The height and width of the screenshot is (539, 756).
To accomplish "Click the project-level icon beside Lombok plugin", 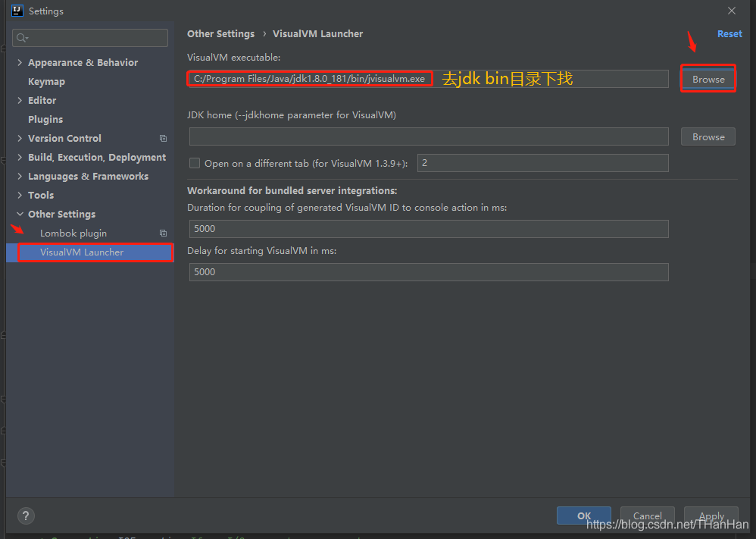I will pyautogui.click(x=164, y=233).
